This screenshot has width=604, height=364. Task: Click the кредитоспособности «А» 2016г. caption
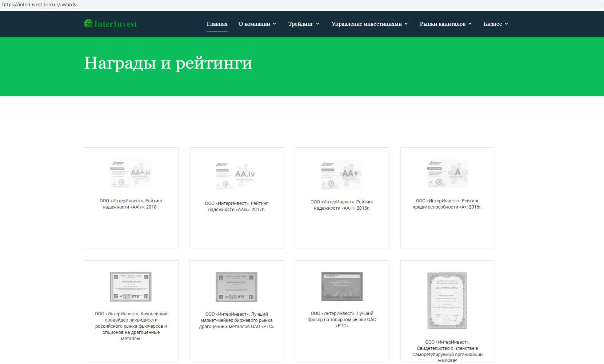coord(447,204)
